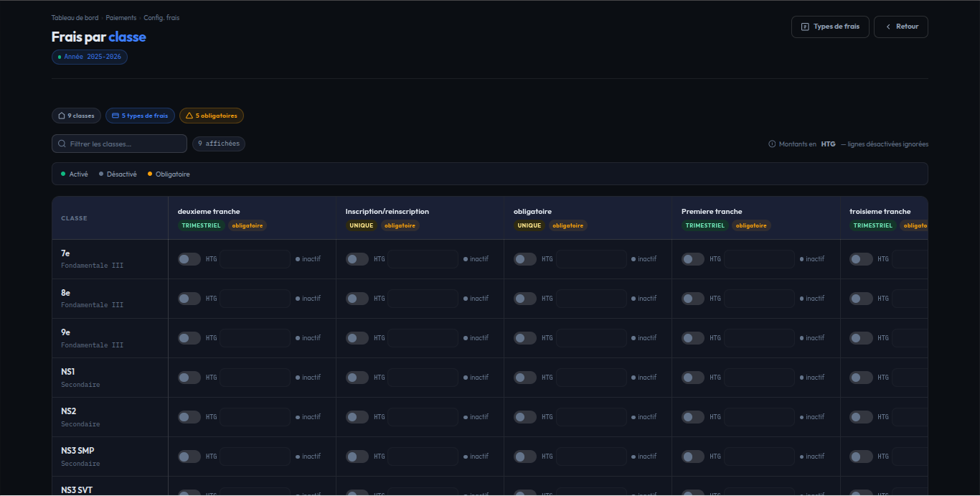Image resolution: width=980 pixels, height=496 pixels.
Task: Go to Tableau de bord breadcrumb
Action: 75,18
